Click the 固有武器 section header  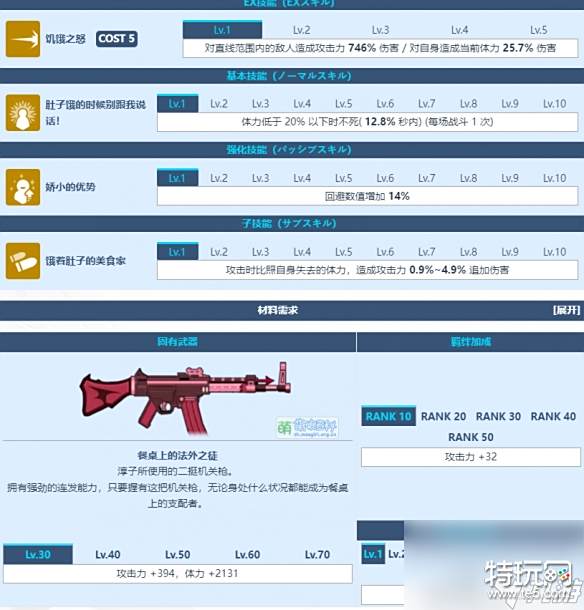(177, 342)
